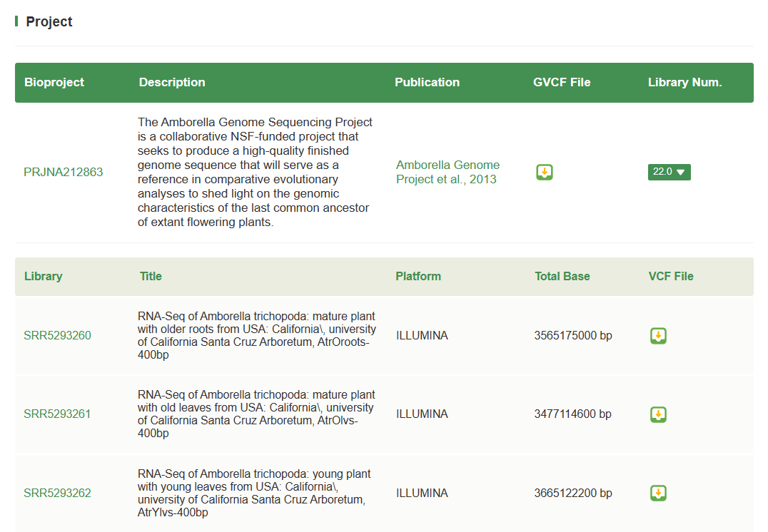This screenshot has height=532, width=768.
Task: Download VCF file for SRR5293262
Action: pos(658,493)
